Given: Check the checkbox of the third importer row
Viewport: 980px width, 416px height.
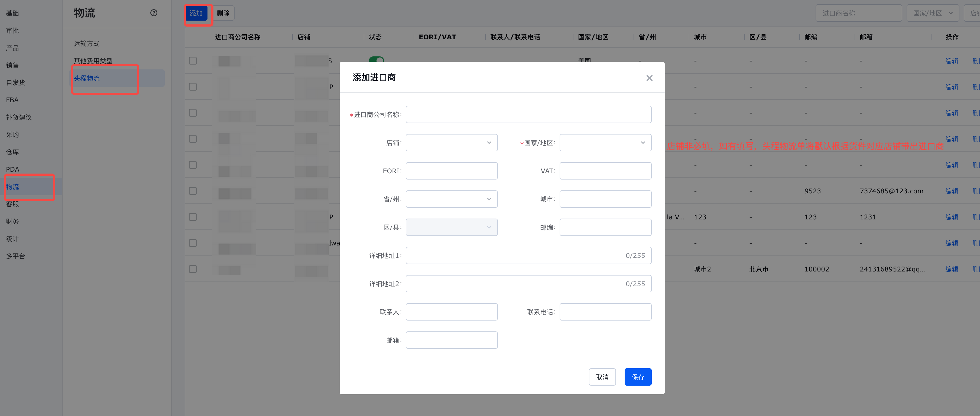Looking at the screenshot, I should click(193, 113).
